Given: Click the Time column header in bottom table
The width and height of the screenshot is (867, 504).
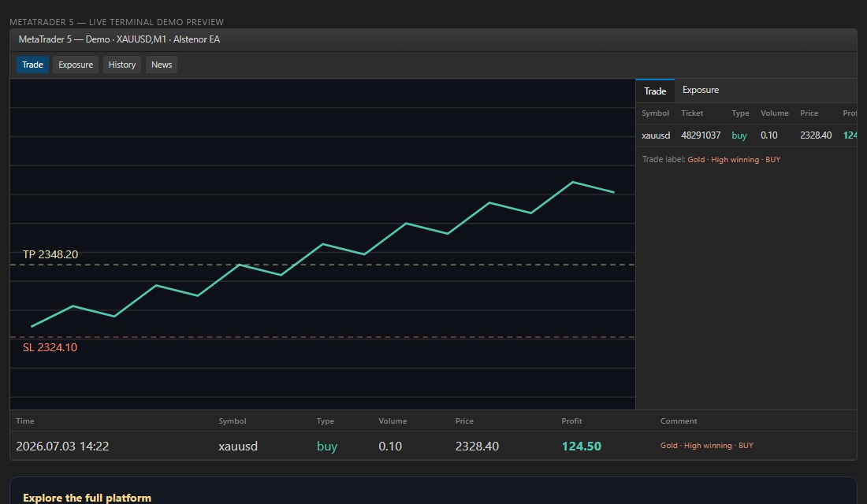Looking at the screenshot, I should point(25,421).
